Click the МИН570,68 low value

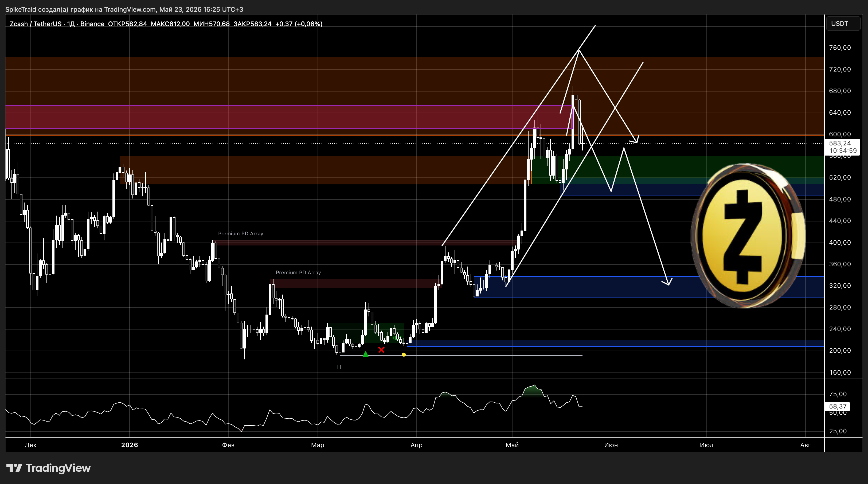click(x=212, y=24)
